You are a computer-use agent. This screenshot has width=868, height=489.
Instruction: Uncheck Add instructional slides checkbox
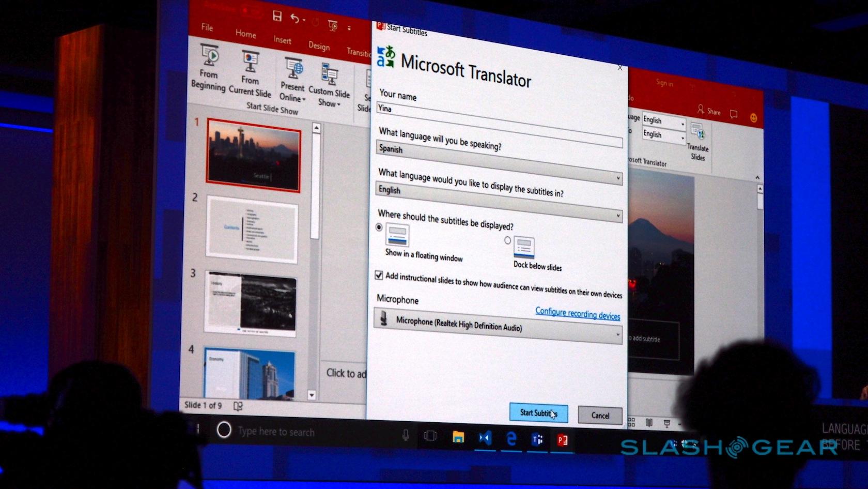click(x=379, y=275)
